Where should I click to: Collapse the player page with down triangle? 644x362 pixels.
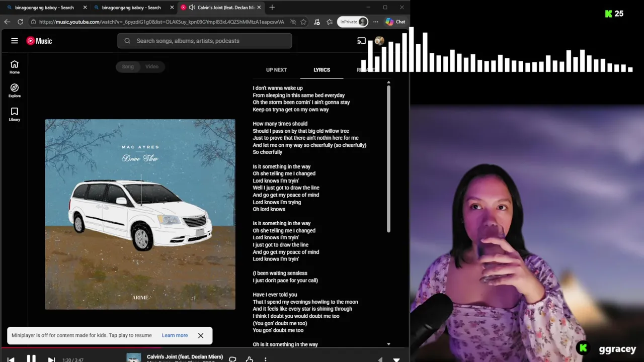396,359
